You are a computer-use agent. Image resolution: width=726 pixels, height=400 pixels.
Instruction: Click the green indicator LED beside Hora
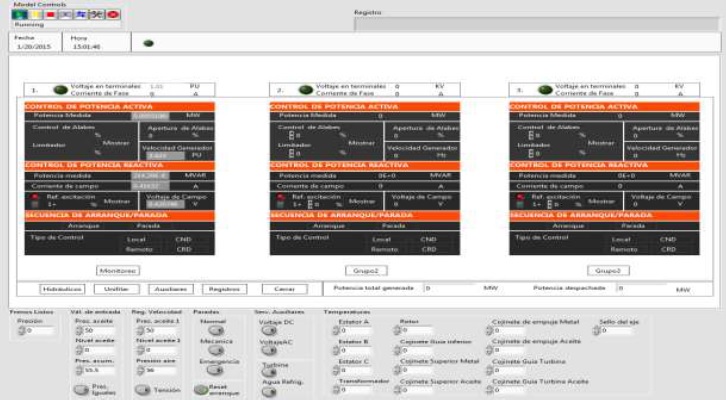click(149, 43)
